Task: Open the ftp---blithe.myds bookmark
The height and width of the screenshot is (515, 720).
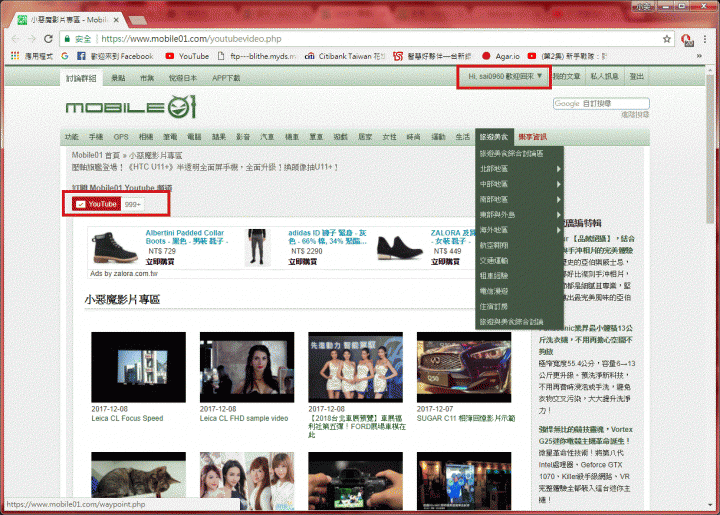Action: (257, 56)
